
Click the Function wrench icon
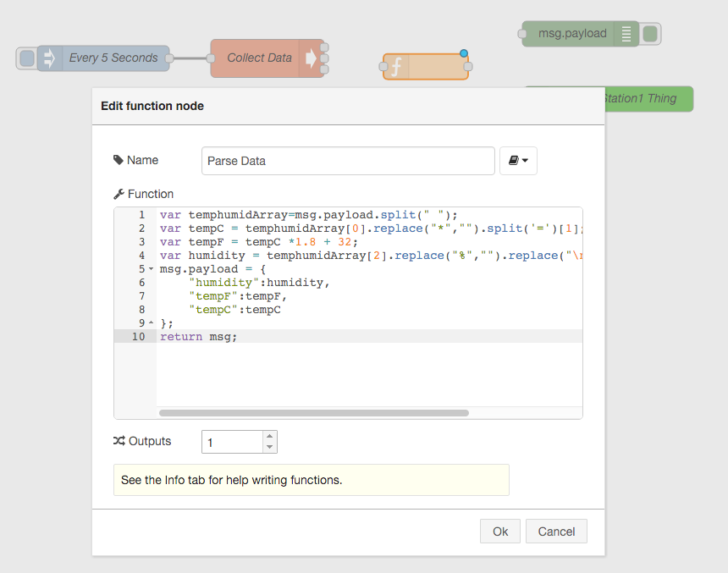(x=119, y=194)
